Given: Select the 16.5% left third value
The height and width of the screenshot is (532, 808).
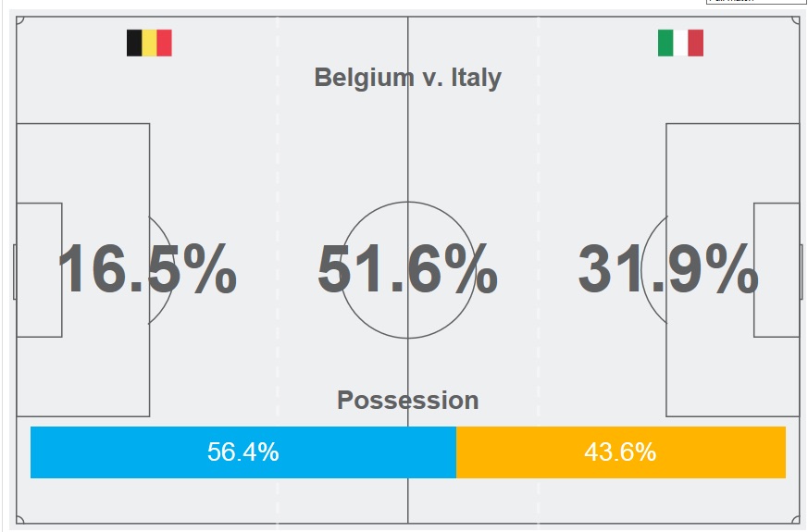Looking at the screenshot, I should [x=146, y=270].
